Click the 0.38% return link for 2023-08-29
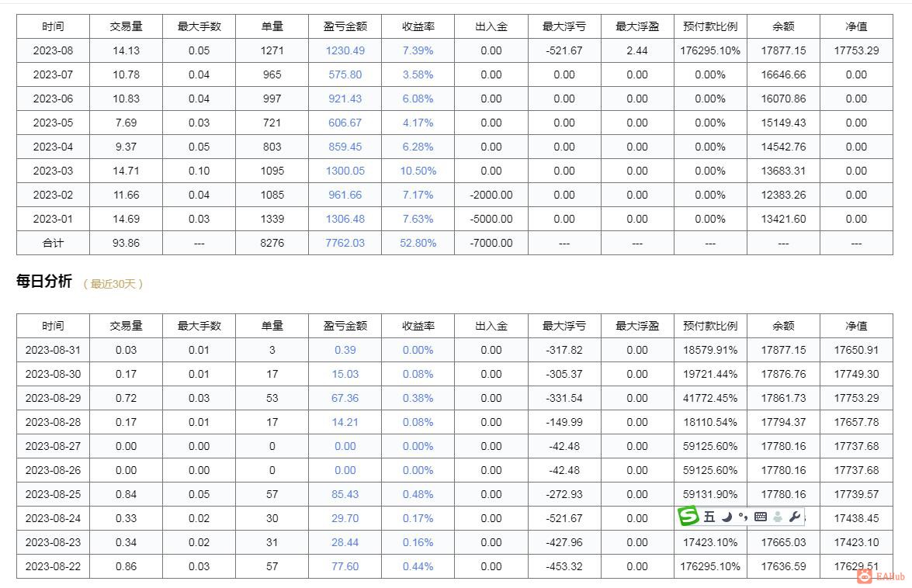This screenshot has width=912, height=588. 418,399
